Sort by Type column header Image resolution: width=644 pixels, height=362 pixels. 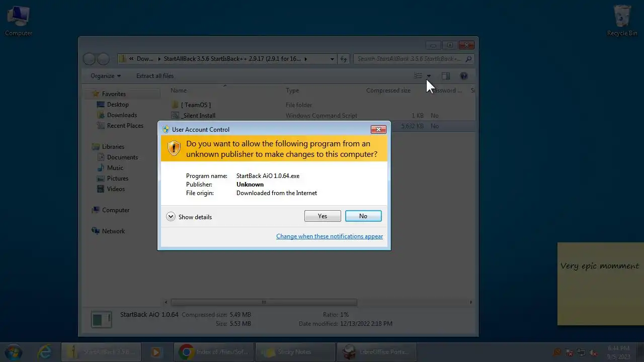pyautogui.click(x=292, y=90)
